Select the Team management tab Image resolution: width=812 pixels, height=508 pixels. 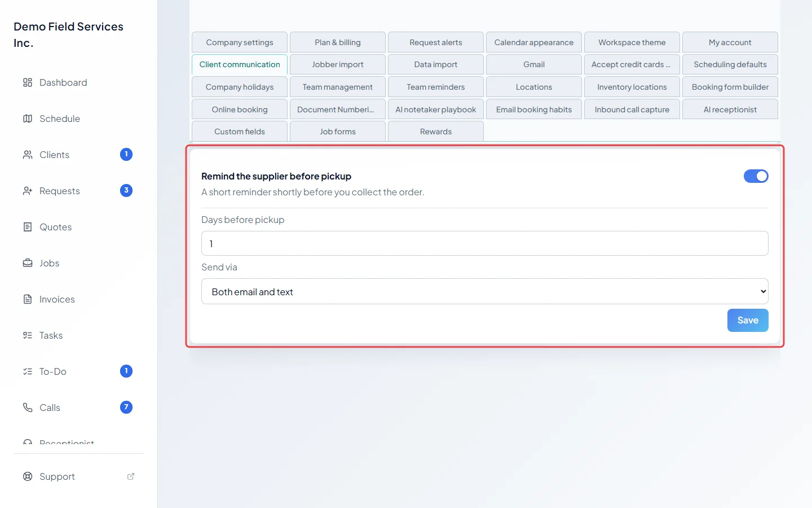point(338,87)
